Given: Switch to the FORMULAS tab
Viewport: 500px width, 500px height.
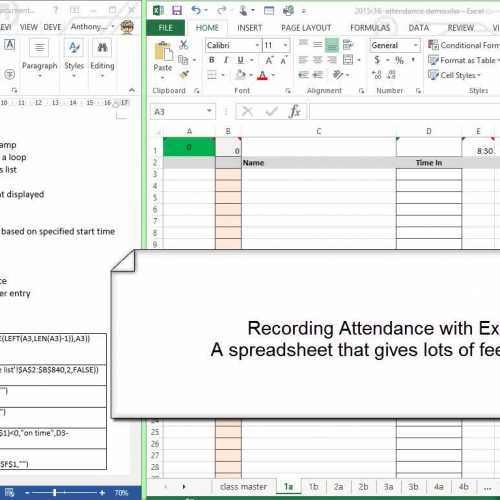Looking at the screenshot, I should click(370, 28).
